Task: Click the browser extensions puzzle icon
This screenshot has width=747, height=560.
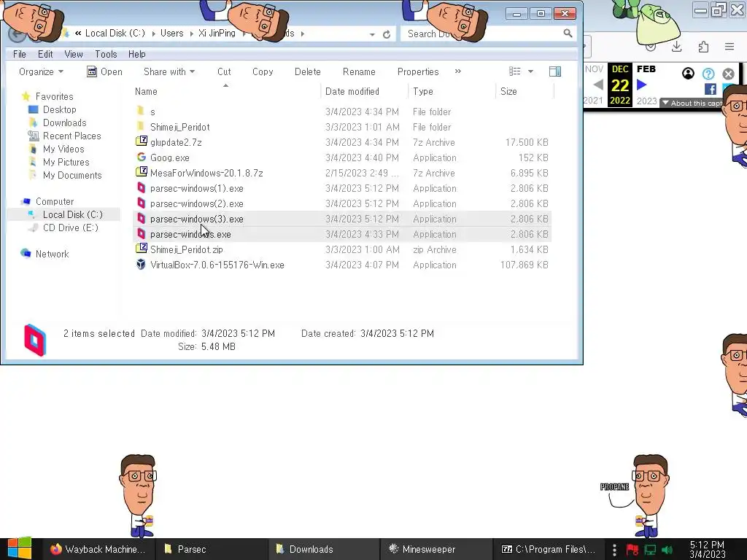Action: coord(703,46)
